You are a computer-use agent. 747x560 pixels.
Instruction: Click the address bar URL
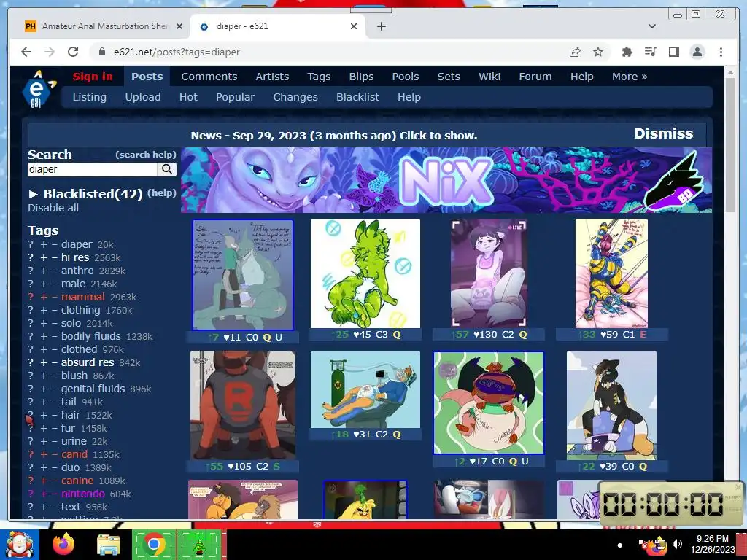[x=177, y=52]
